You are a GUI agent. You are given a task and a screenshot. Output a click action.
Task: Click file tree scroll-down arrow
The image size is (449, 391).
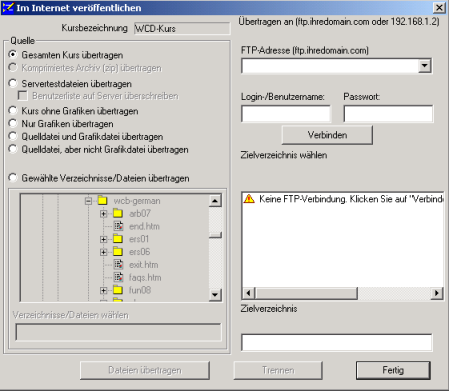pyautogui.click(x=215, y=295)
